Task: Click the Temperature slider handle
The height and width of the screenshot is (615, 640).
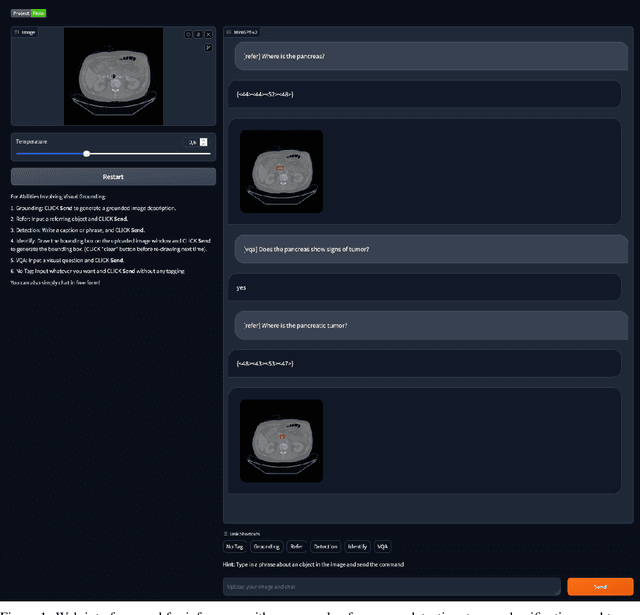Action: [87, 154]
